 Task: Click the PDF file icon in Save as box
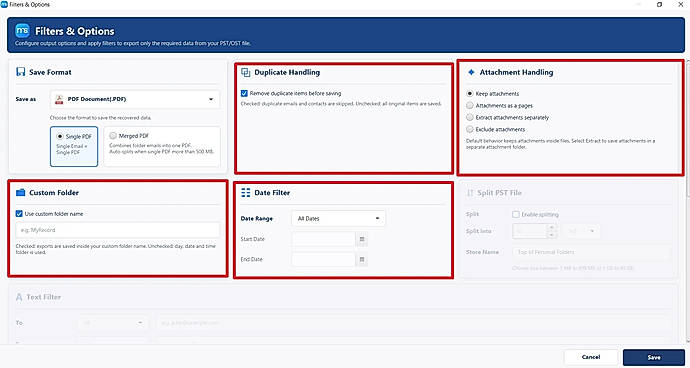point(59,99)
